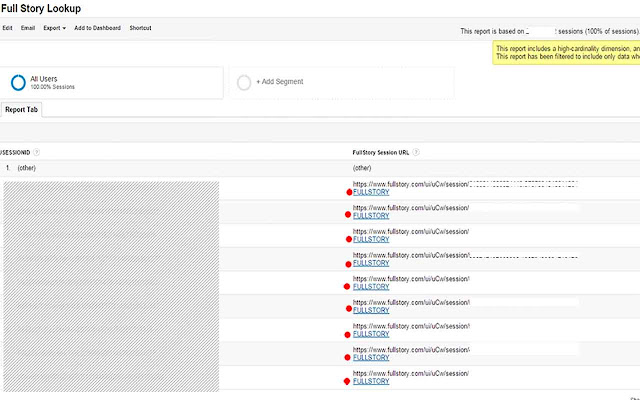Open help icon beside FullStory Session URL

coord(416,152)
